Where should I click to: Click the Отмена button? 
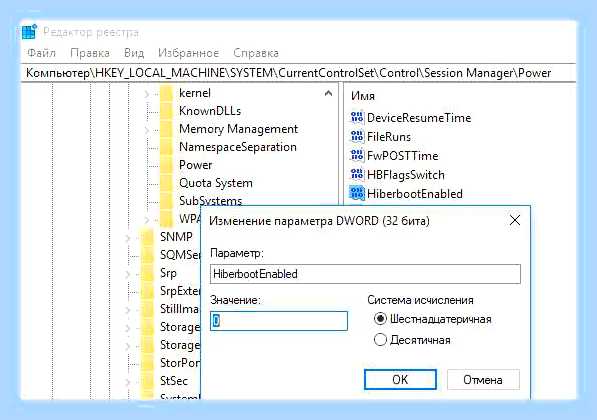[x=483, y=379]
